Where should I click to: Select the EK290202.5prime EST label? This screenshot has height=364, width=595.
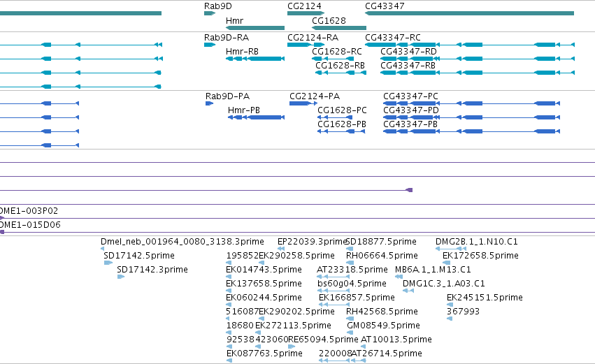click(296, 312)
